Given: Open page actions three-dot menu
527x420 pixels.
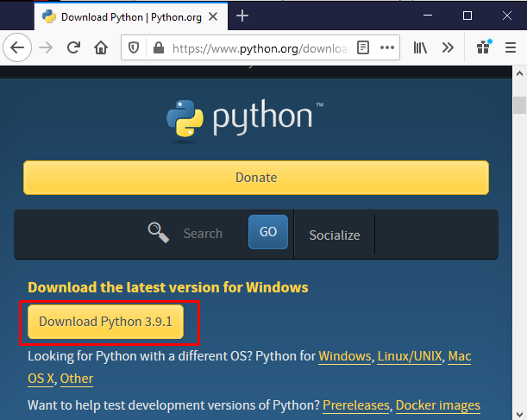Looking at the screenshot, I should pyautogui.click(x=387, y=47).
